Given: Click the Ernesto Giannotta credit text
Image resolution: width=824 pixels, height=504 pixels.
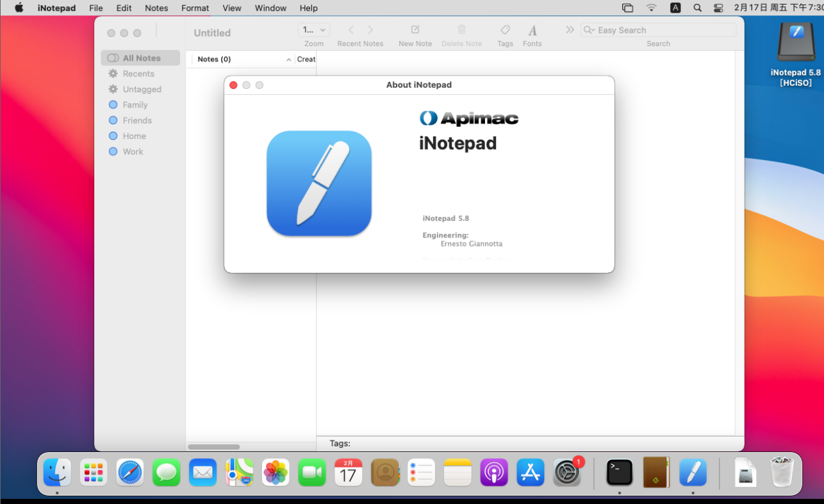Looking at the screenshot, I should coord(472,244).
